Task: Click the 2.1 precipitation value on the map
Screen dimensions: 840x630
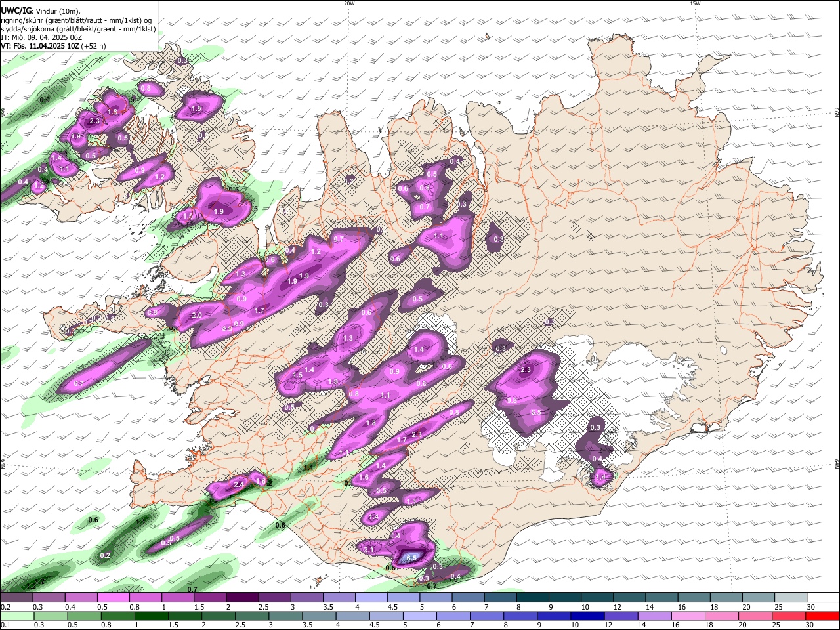Action: 369,549
